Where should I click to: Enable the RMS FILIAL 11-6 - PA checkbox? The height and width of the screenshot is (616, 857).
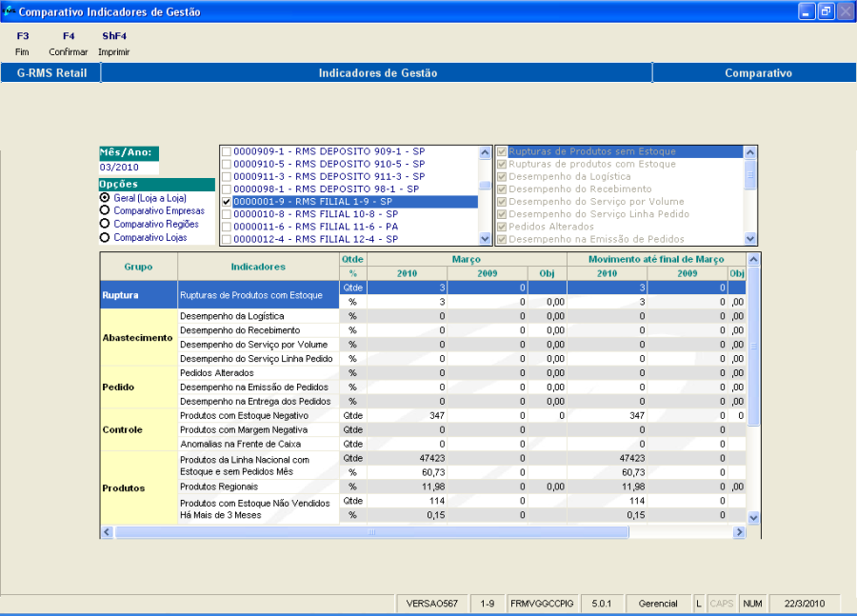tap(226, 227)
